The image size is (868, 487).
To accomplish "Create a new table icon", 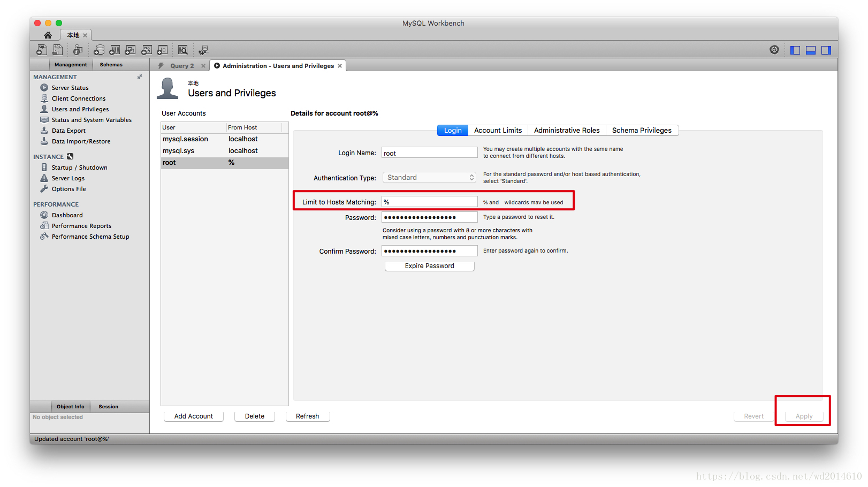I will click(115, 50).
